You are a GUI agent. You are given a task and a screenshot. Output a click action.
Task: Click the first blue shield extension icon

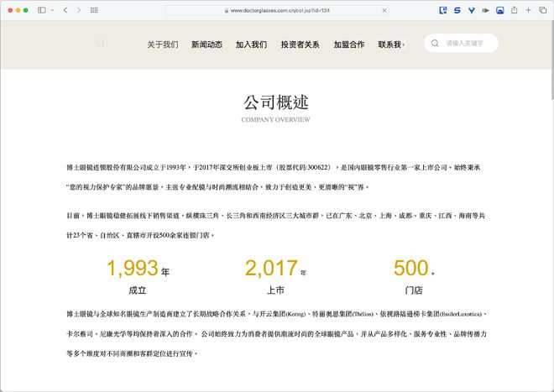coord(442,10)
